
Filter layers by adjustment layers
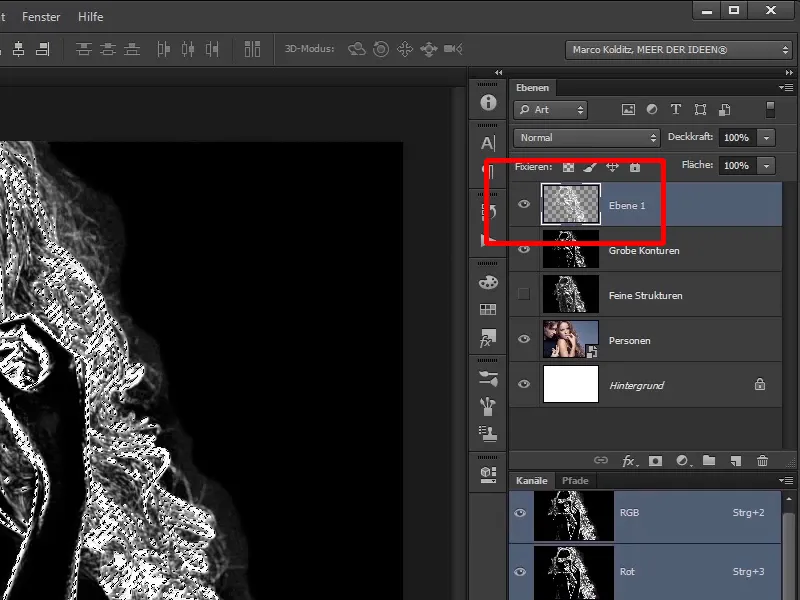tap(652, 109)
